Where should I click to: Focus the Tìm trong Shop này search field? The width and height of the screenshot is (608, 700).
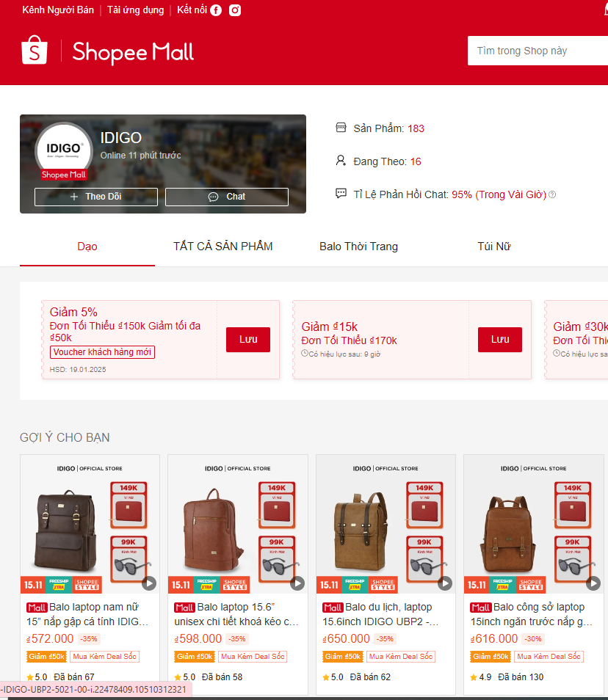point(538,51)
